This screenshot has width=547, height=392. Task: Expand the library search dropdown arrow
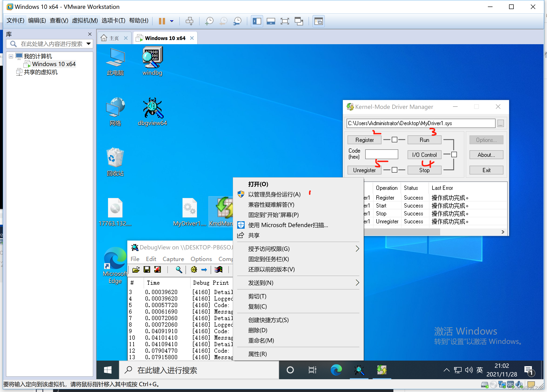point(89,44)
